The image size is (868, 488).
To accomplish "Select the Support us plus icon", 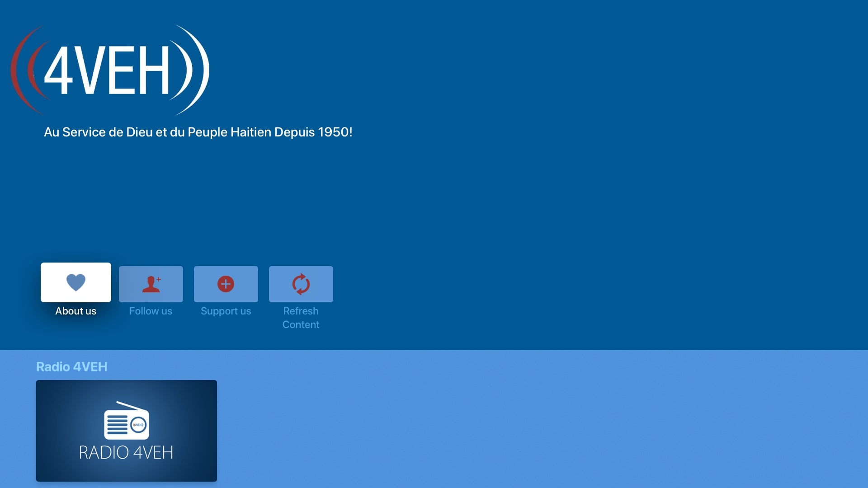I will tap(226, 284).
